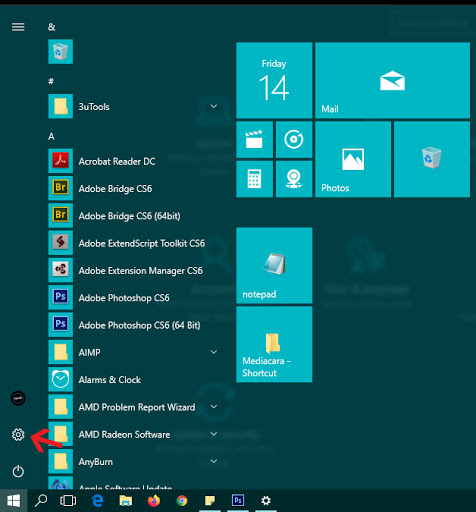Screen dimensions: 476x512
Task: Open Adobe Bridge CS6 icon
Action: click(60, 188)
